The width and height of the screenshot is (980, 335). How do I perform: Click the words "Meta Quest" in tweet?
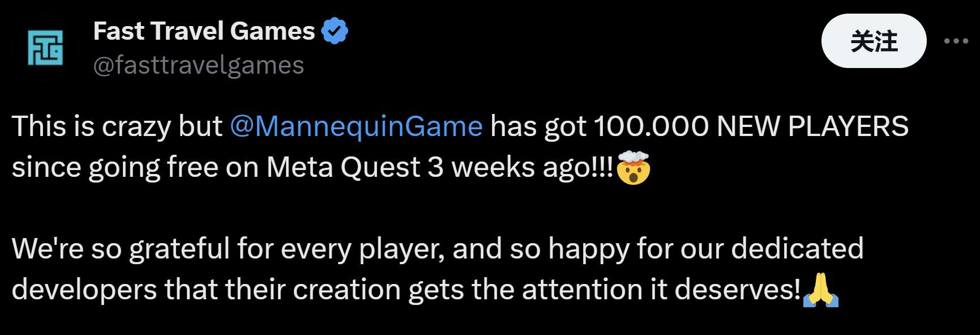pos(343,167)
